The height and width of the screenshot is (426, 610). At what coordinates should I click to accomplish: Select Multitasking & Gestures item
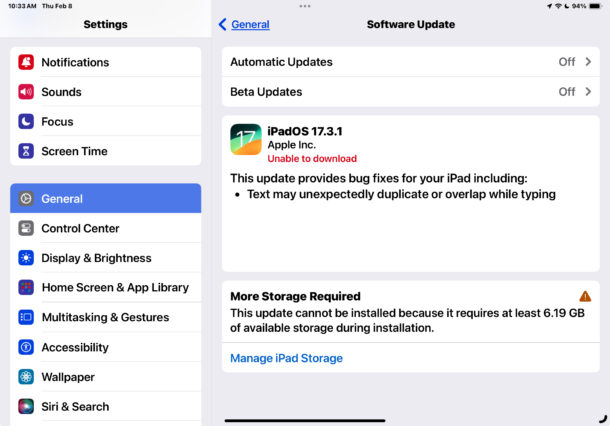105,317
